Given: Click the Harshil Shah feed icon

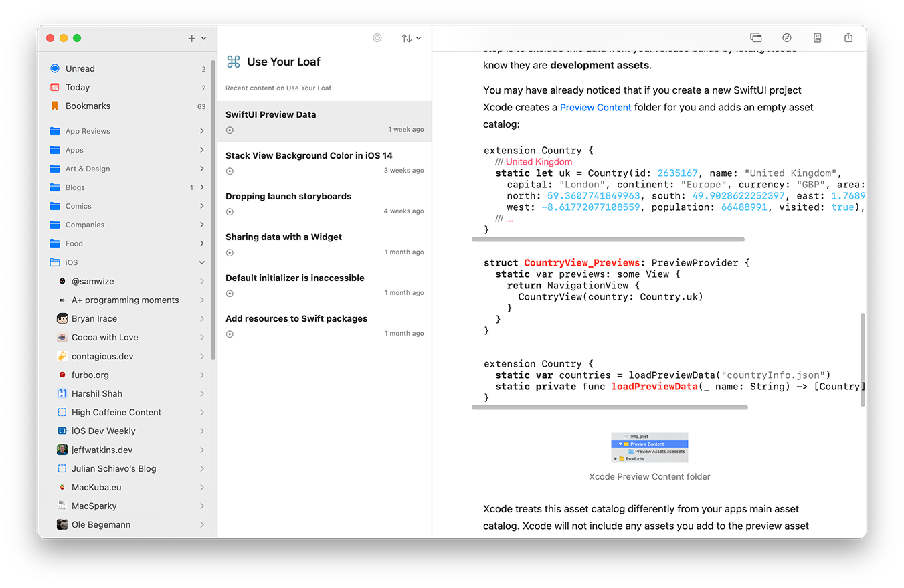Looking at the screenshot, I should (62, 393).
